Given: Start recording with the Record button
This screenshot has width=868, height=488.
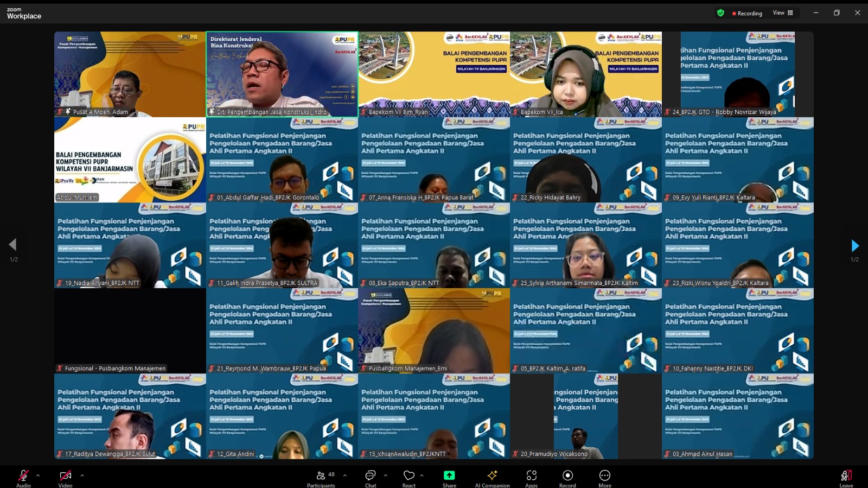Looking at the screenshot, I should tap(567, 478).
